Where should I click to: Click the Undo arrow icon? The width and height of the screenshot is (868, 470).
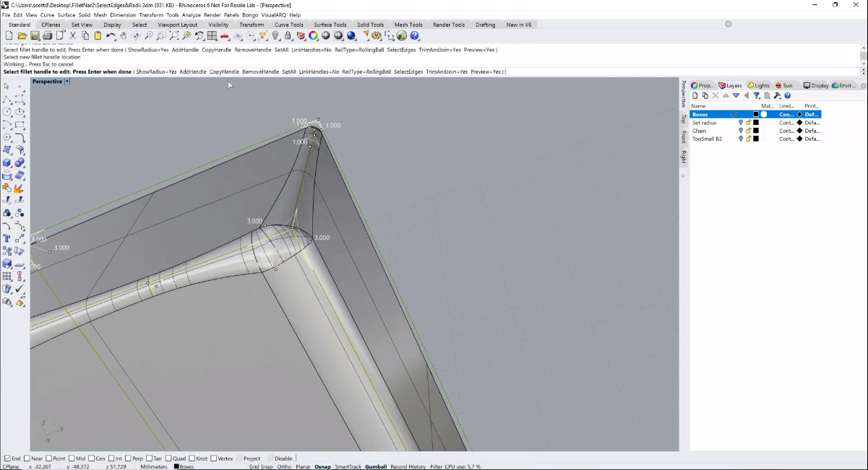(111, 35)
